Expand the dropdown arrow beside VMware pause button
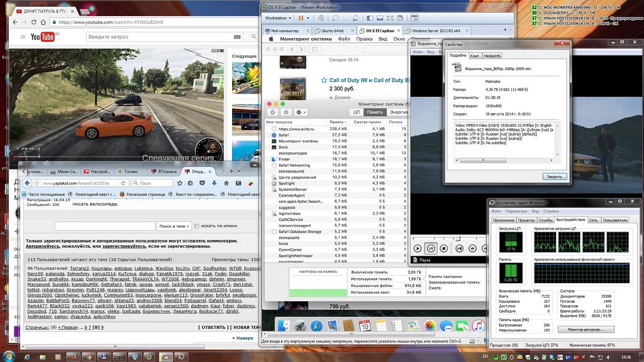The width and height of the screenshot is (644, 362). click(308, 18)
